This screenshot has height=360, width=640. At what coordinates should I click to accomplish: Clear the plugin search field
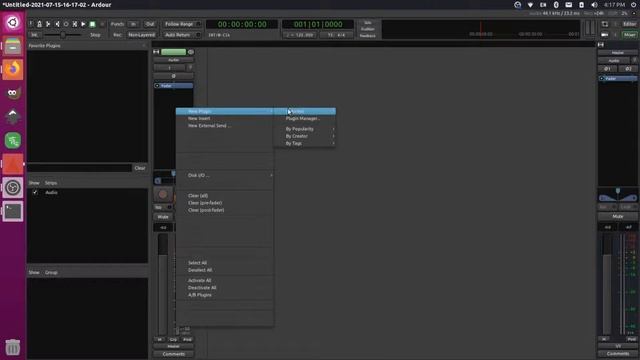point(140,168)
